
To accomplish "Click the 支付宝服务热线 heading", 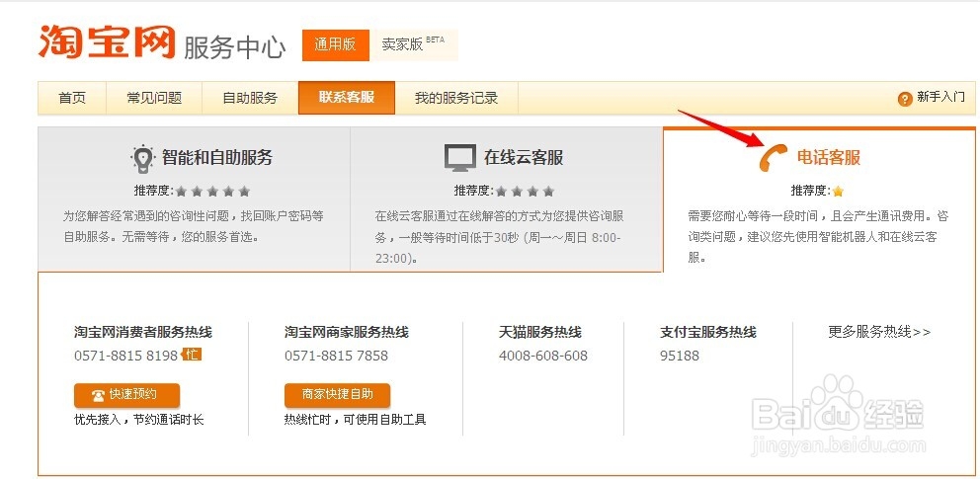I will (x=708, y=332).
